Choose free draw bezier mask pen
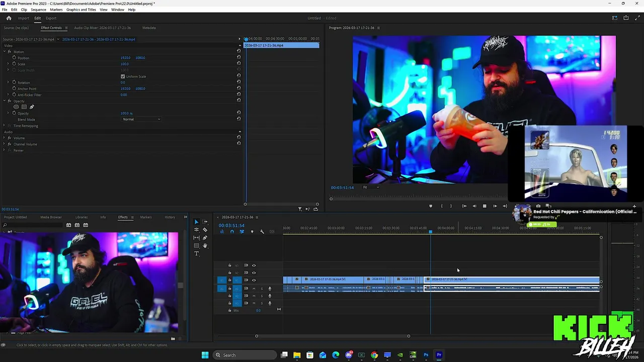Viewport: 644px width, 362px height. pos(32,107)
